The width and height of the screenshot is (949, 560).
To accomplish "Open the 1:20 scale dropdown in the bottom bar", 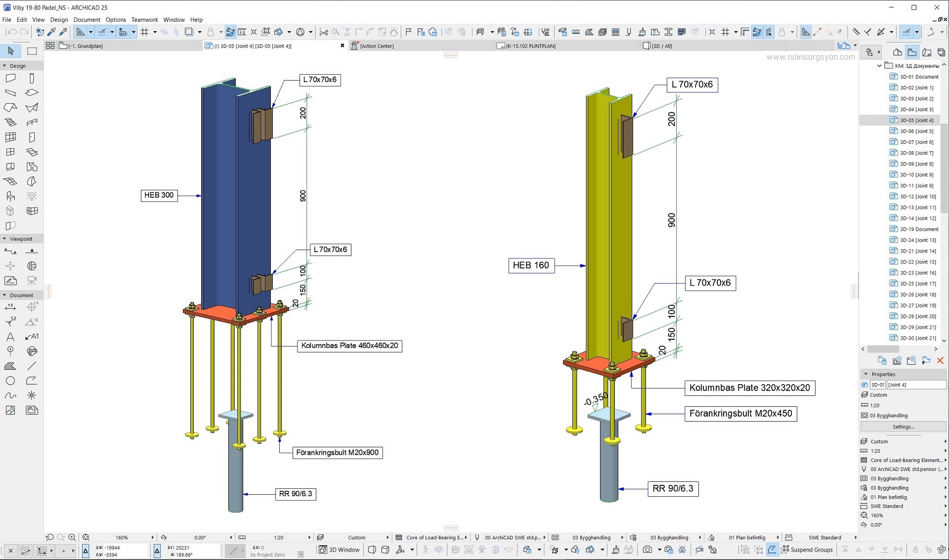I will click(x=309, y=538).
